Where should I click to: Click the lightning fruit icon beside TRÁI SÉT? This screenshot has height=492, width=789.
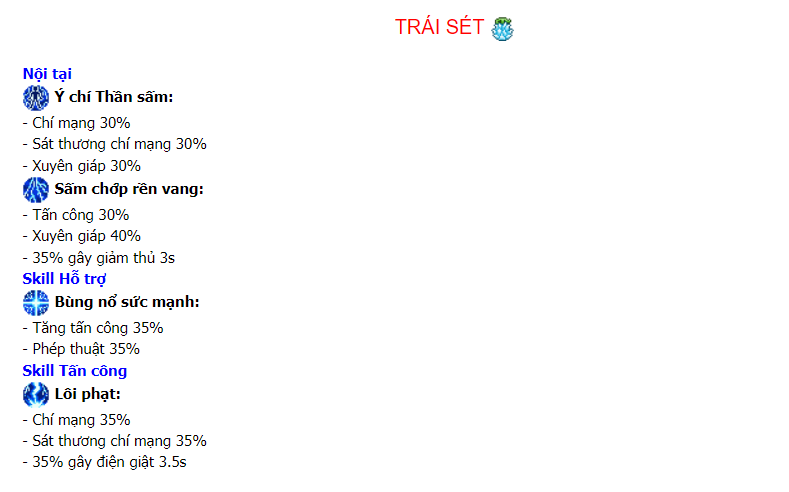[x=502, y=29]
